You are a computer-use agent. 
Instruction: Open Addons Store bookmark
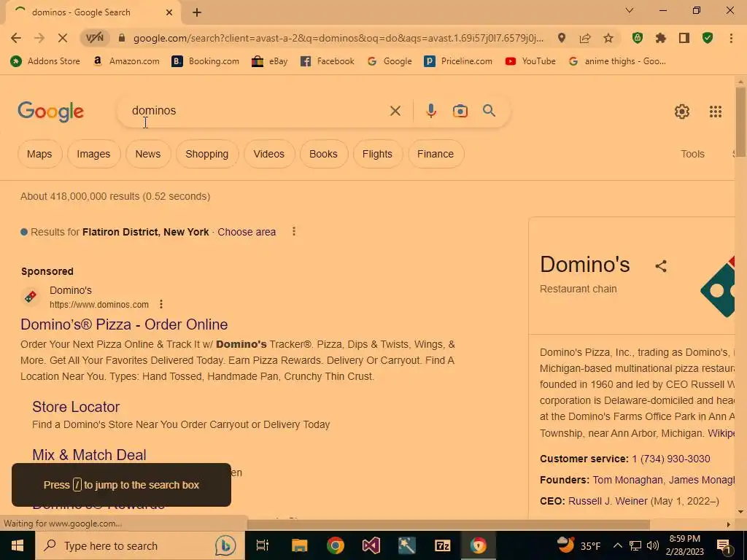[x=46, y=61]
